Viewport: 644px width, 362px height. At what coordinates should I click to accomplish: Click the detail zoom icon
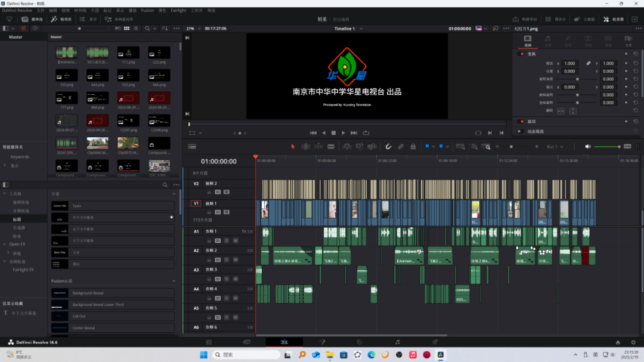pyautogui.click(x=474, y=147)
